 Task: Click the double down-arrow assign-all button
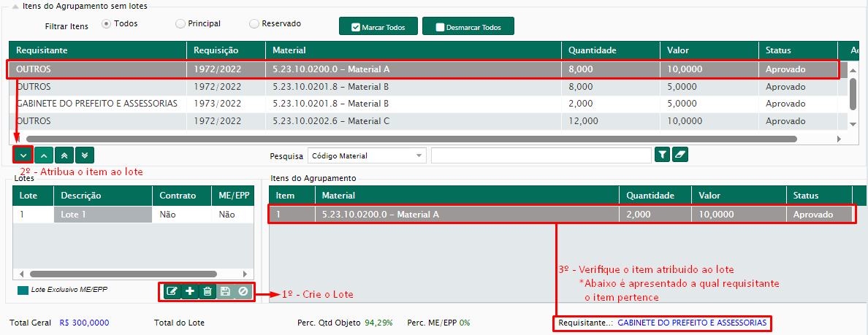click(x=85, y=155)
